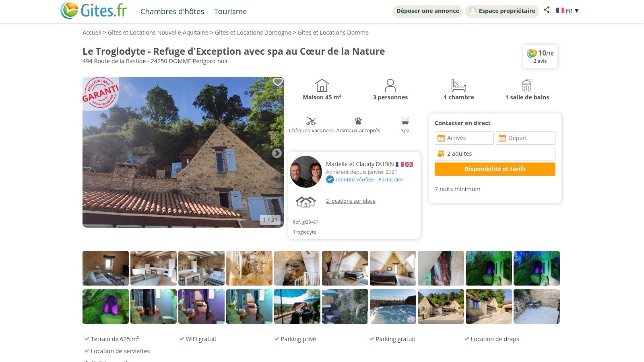Click Disponibilité et tarifs button
Image resolution: width=644 pixels, height=362 pixels.
click(x=495, y=169)
